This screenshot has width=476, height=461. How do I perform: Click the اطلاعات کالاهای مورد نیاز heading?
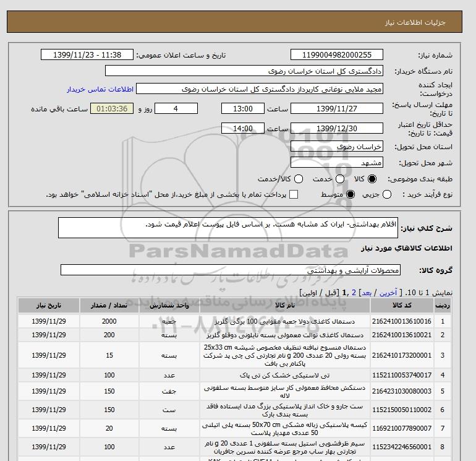coord(407,248)
